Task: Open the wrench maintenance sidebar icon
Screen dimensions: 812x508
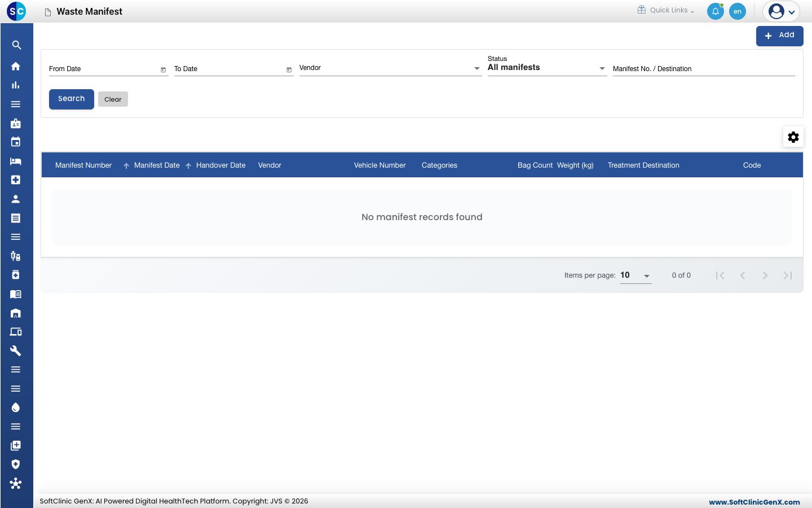Action: click(16, 351)
